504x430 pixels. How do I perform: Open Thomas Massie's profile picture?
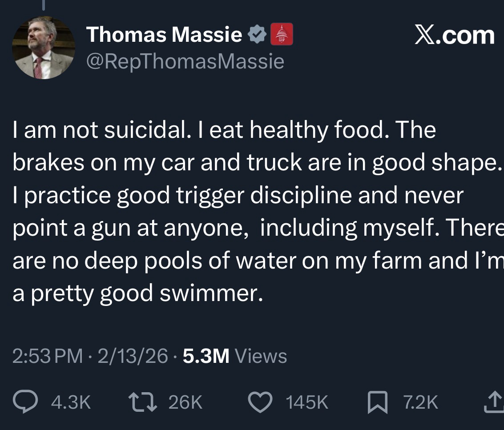tap(43, 48)
